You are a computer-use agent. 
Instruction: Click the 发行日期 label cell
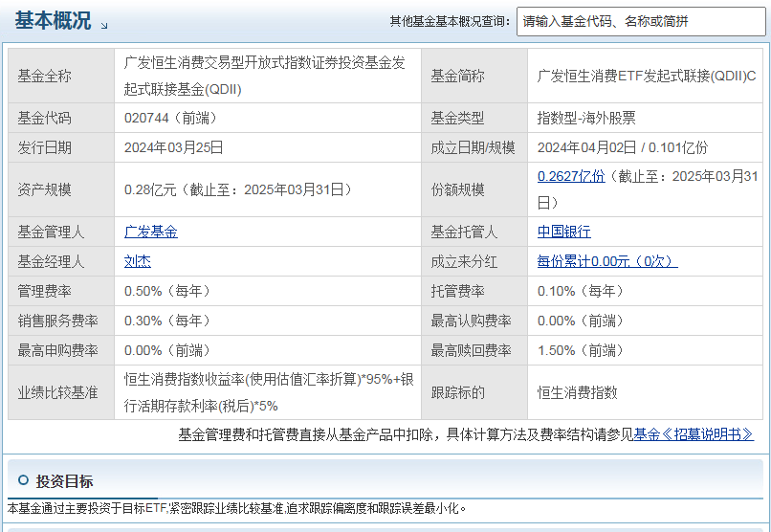point(61,147)
